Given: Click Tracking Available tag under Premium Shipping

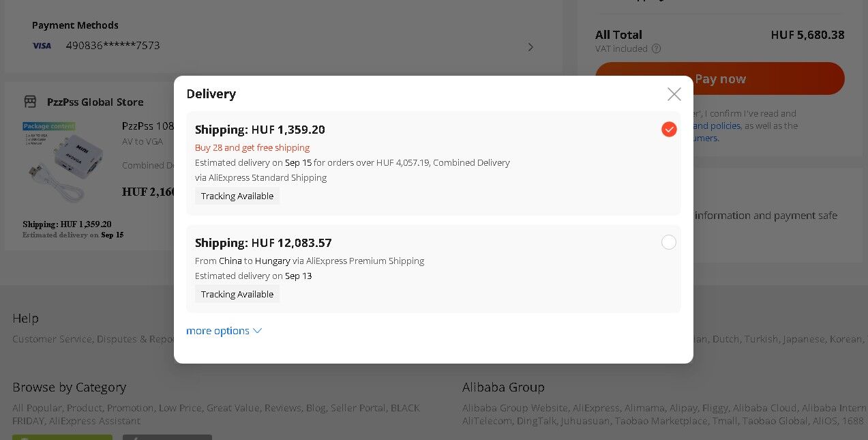Looking at the screenshot, I should (x=237, y=294).
